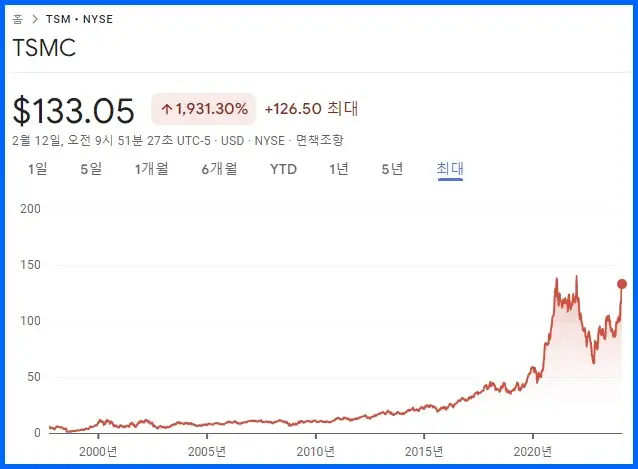Click the TSMC company title
The width and height of the screenshot is (638, 469).
[44, 48]
